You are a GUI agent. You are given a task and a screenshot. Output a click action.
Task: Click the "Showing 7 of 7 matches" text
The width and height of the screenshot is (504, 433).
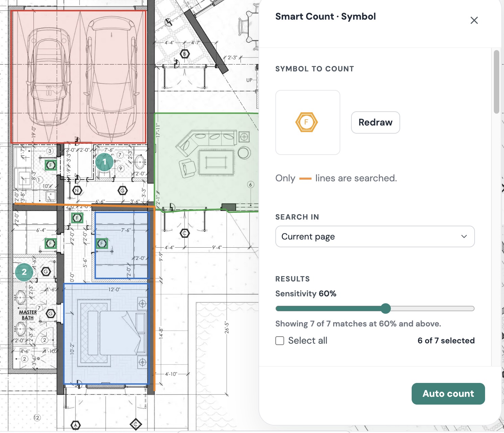pyautogui.click(x=358, y=324)
